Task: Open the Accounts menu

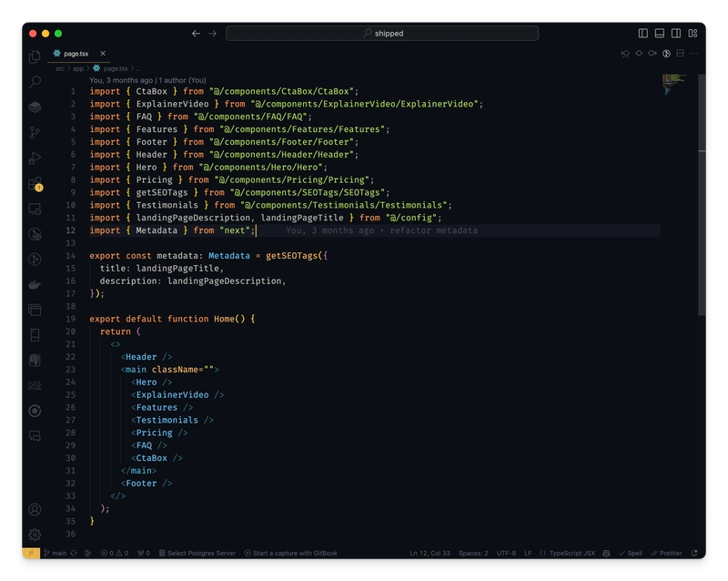Action: pyautogui.click(x=35, y=509)
